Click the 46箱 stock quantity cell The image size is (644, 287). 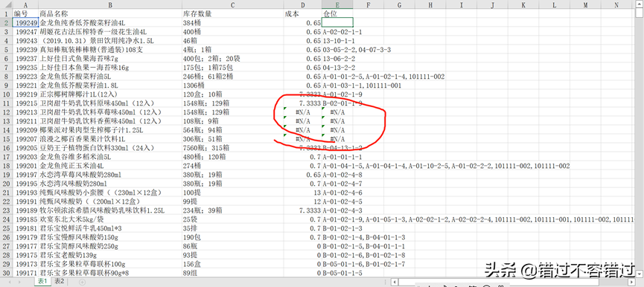(232, 41)
